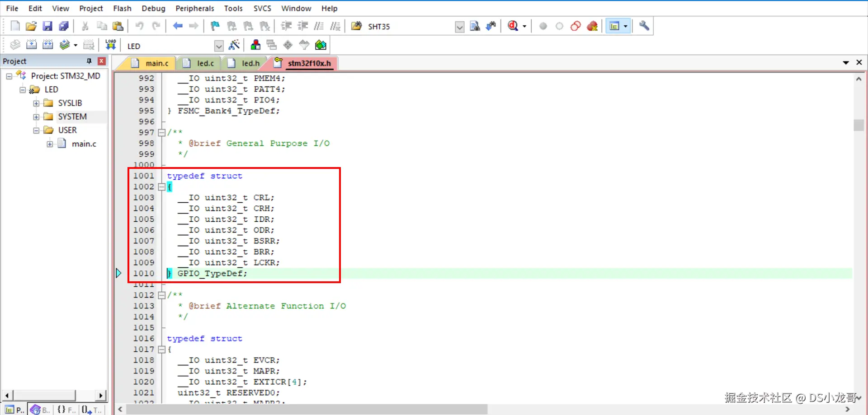Switch to the led.c tab

199,63
